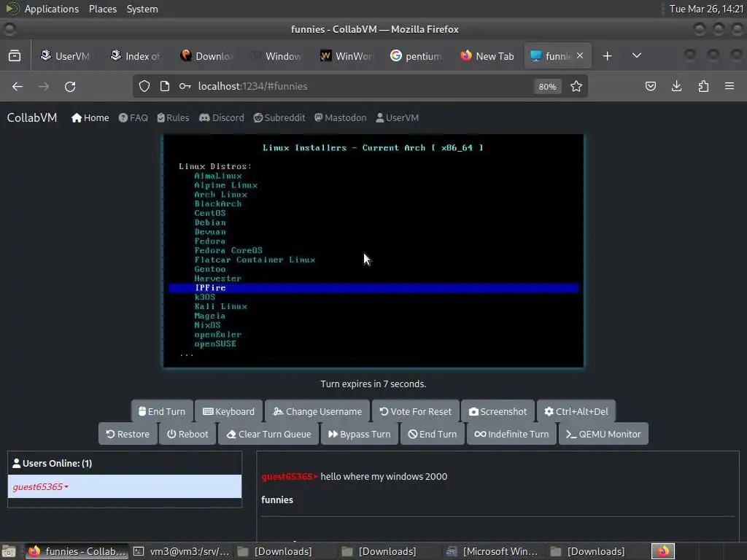This screenshot has width=747, height=560.
Task: Open the Mastodon link
Action: [x=340, y=117]
